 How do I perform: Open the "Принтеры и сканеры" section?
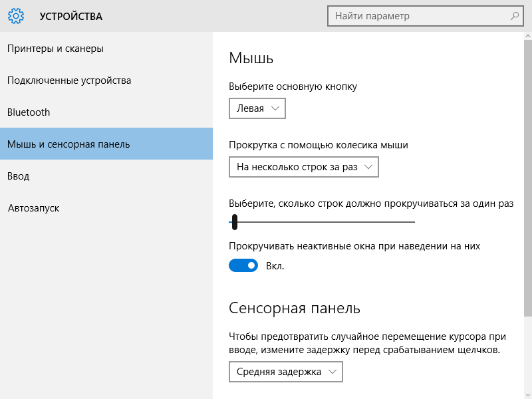point(57,48)
